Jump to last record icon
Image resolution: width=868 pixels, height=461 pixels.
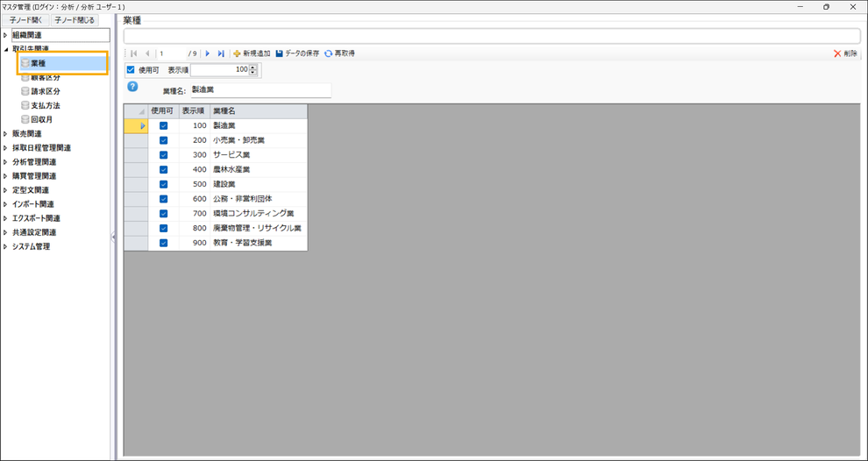click(221, 53)
